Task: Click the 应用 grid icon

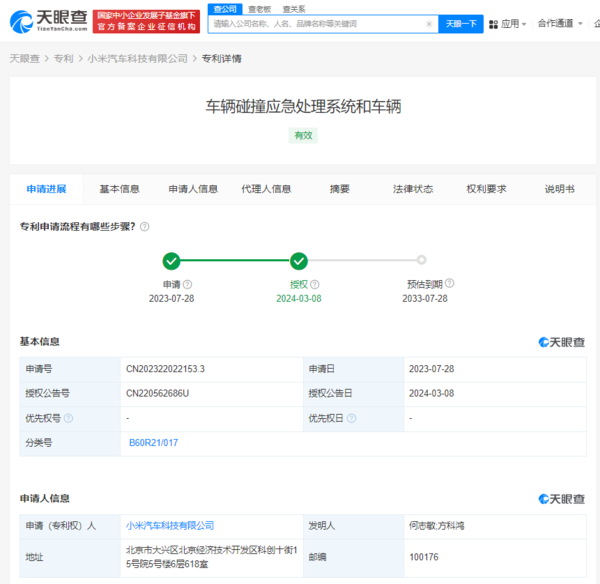Action: [494, 23]
